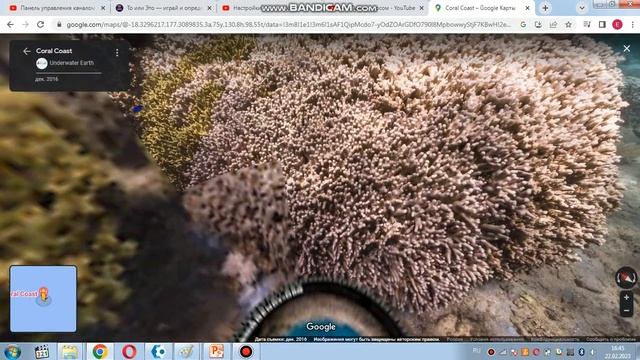Go forward in browser history
Image resolution: width=640 pixels, height=360 pixels.
25,24
